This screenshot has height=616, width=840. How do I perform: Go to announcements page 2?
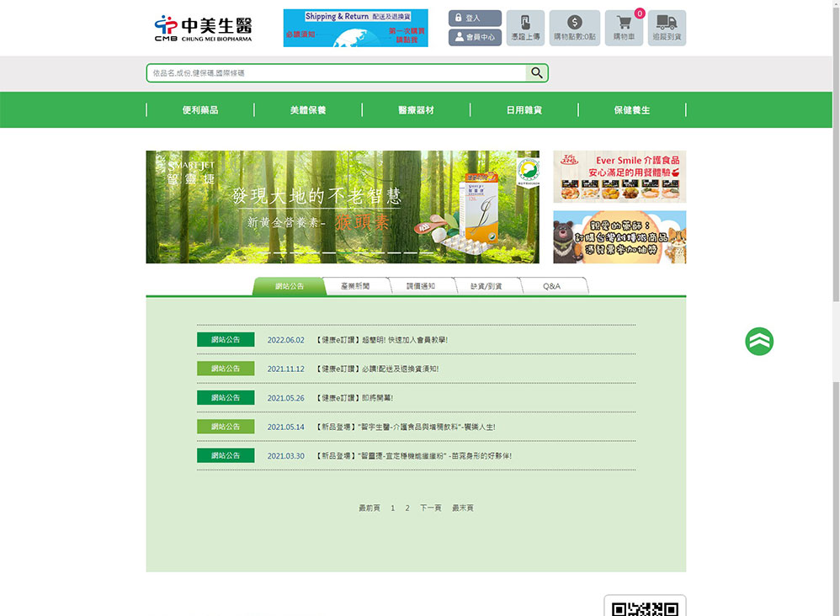click(x=407, y=507)
